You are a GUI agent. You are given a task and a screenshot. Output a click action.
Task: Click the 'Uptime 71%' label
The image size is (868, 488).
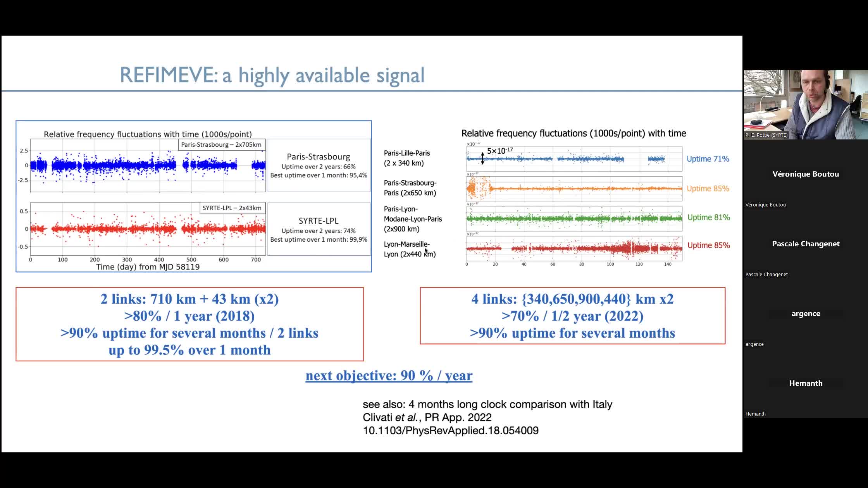pyautogui.click(x=708, y=159)
